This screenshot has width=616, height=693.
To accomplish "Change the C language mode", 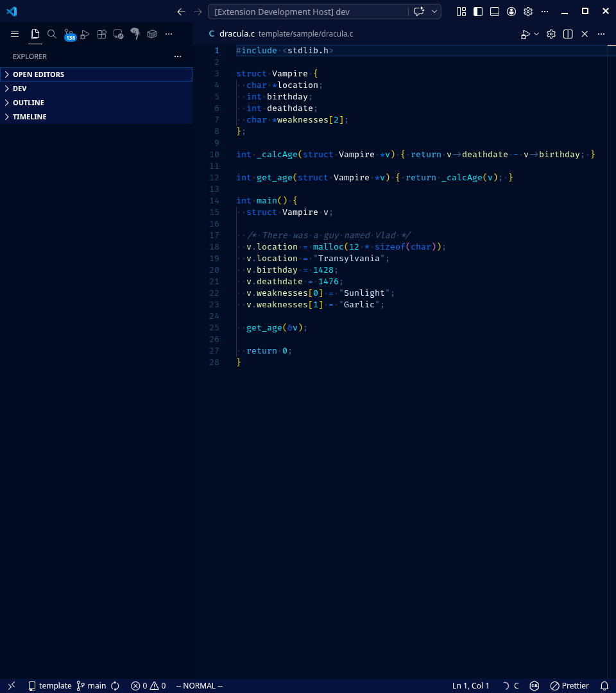I will (516, 685).
